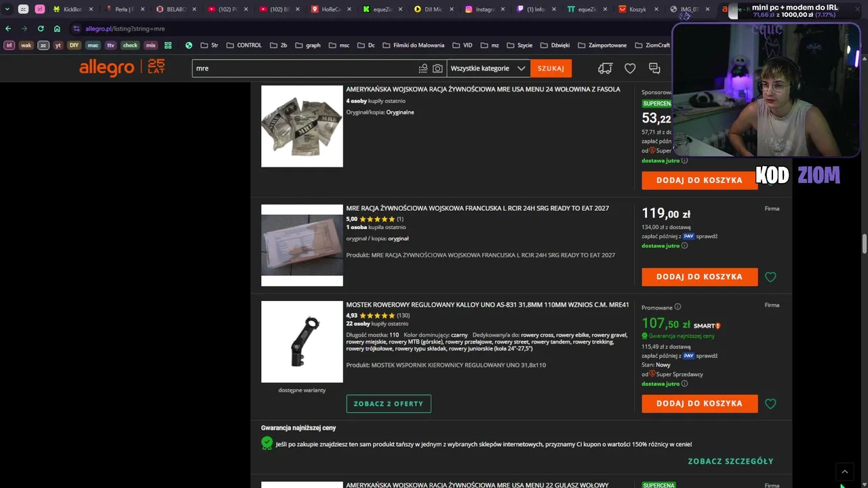Viewport: 868px width, 488px height.
Task: Open the French RCIR ration product thumbnail
Action: click(302, 245)
